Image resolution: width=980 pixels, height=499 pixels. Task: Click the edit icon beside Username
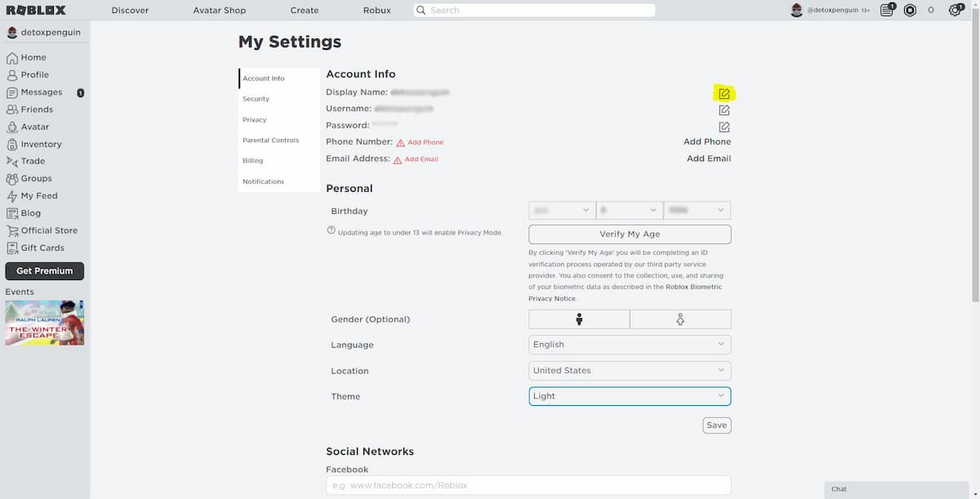[x=724, y=109]
